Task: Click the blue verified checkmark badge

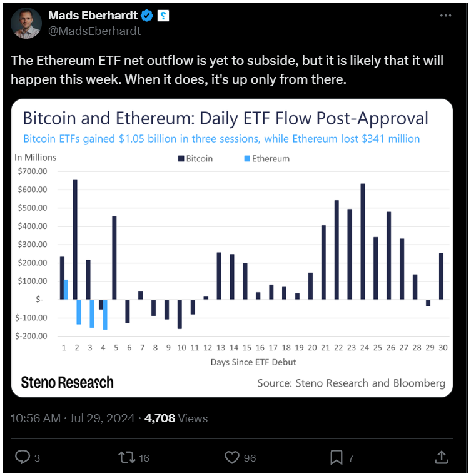Action: coord(147,16)
